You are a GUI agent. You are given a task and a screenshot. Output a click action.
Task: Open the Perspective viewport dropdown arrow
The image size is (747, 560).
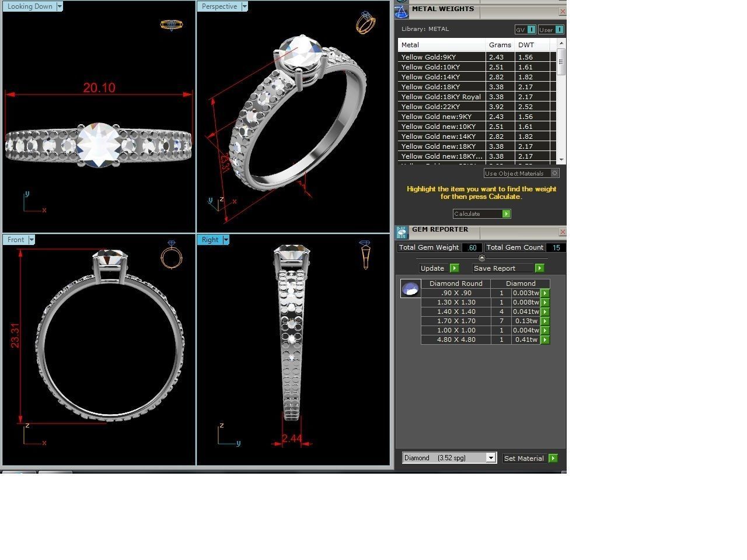click(x=245, y=6)
